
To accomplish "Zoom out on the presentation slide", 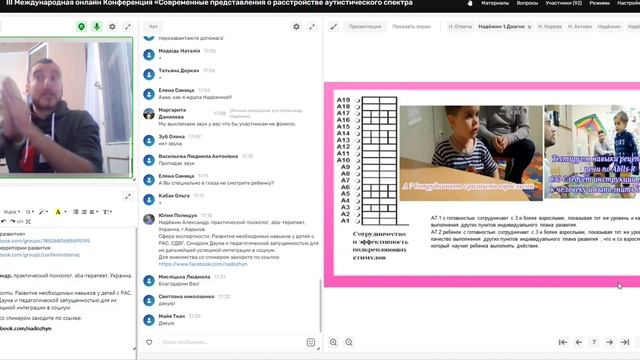I will click(x=349, y=342).
